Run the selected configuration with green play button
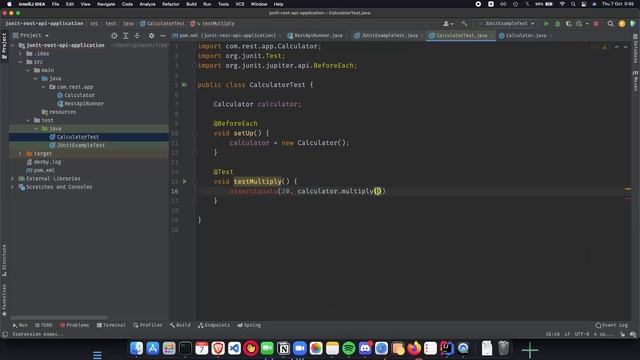The image size is (640, 360). pyautogui.click(x=546, y=24)
